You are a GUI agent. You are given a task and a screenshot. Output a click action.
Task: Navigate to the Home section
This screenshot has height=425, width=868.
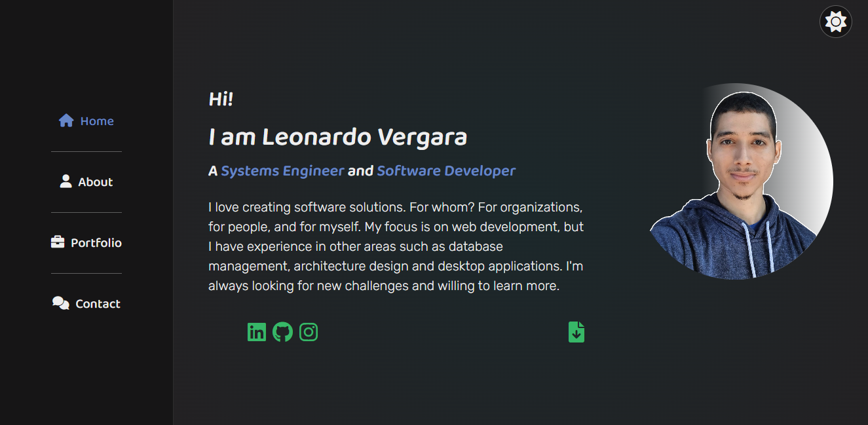coord(97,120)
